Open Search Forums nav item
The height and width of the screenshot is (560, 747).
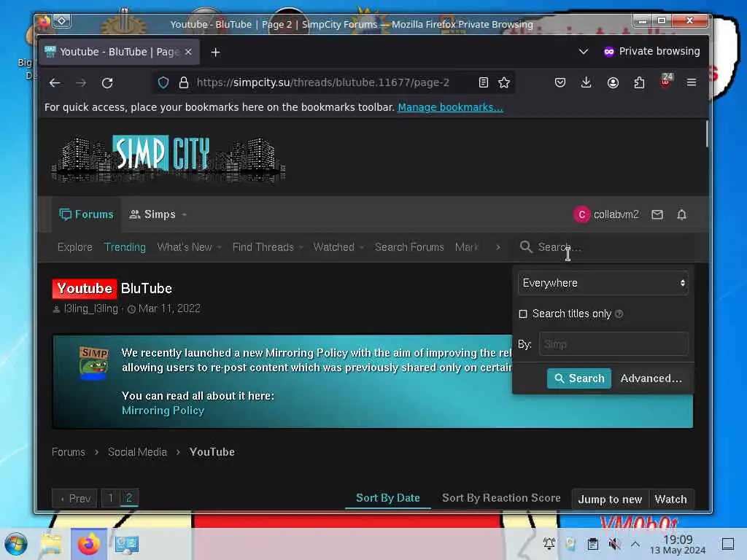[x=409, y=247]
